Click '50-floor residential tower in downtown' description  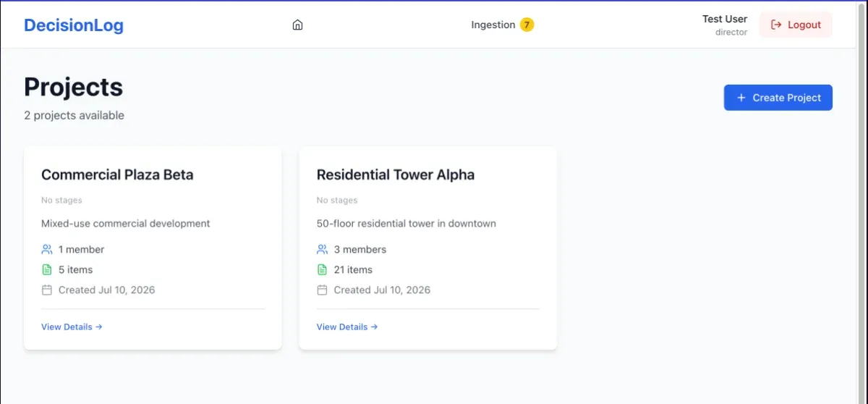pyautogui.click(x=407, y=223)
